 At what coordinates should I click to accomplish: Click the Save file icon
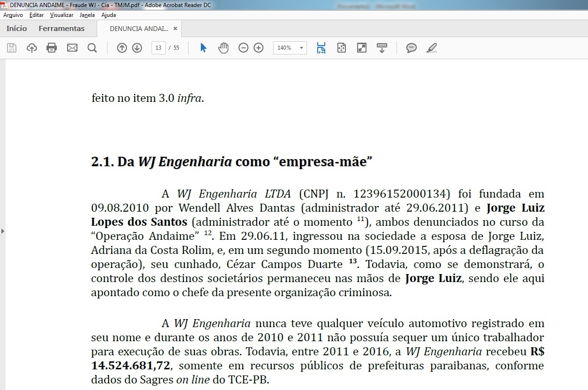[12, 48]
